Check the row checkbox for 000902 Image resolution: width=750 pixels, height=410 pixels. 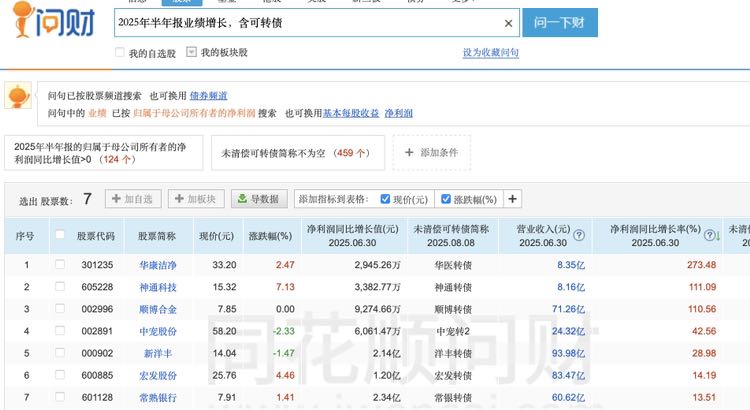pyautogui.click(x=60, y=353)
